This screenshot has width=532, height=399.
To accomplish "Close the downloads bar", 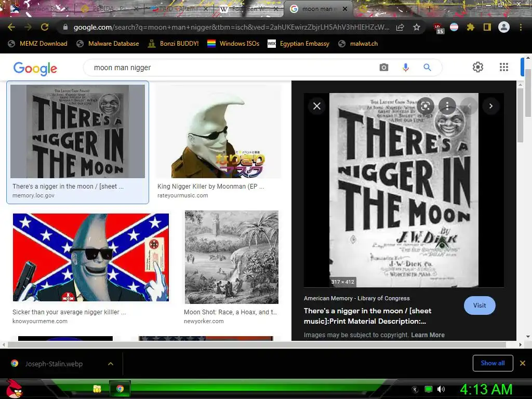I will click(x=523, y=363).
